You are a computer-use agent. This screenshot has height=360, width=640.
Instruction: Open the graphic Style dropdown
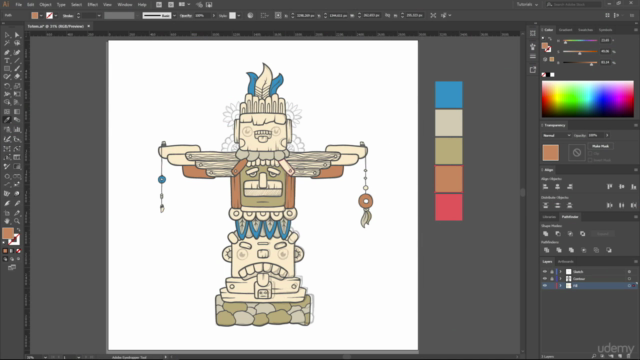[x=239, y=16]
